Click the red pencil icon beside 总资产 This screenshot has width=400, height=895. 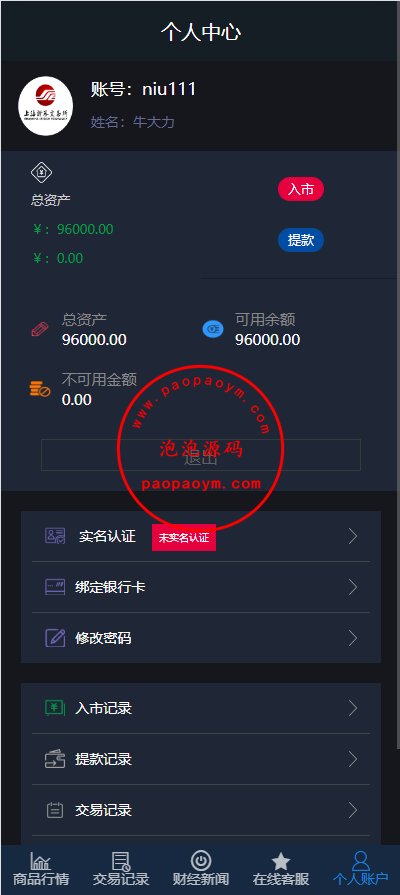point(39,329)
